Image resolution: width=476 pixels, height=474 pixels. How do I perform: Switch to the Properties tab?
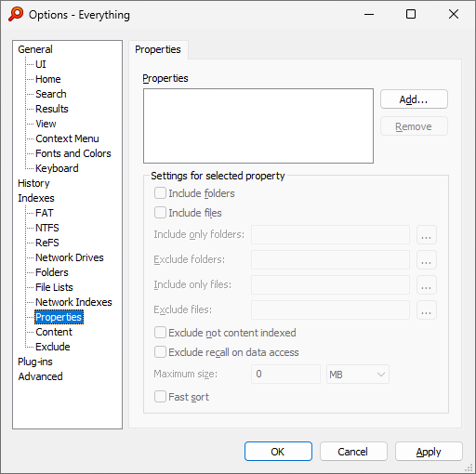pos(158,49)
